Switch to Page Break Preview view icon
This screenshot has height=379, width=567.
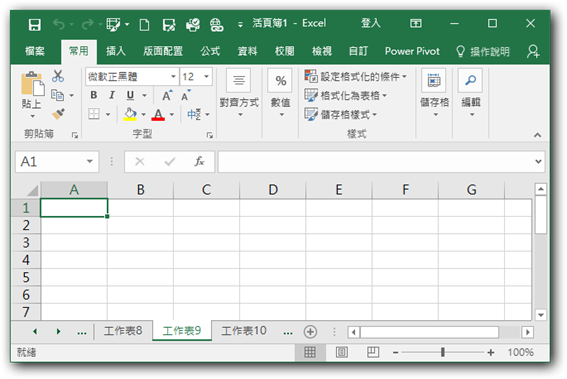[x=373, y=352]
